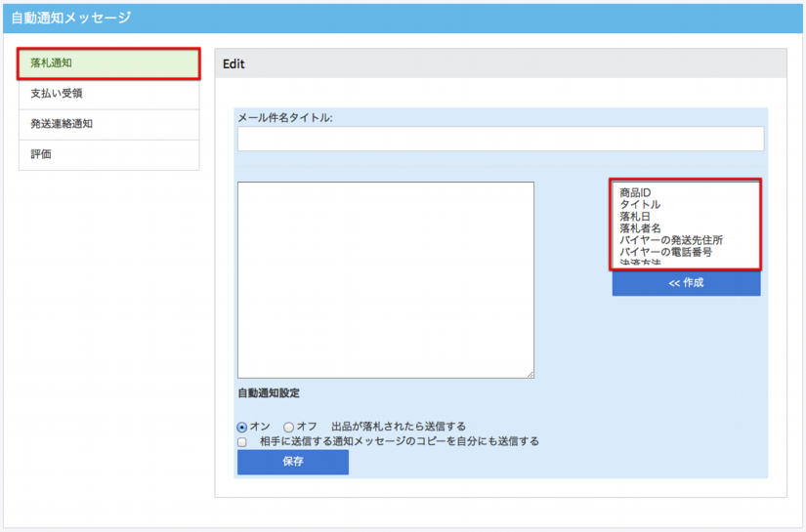Click the 保存 save button
The width and height of the screenshot is (806, 532).
point(292,462)
